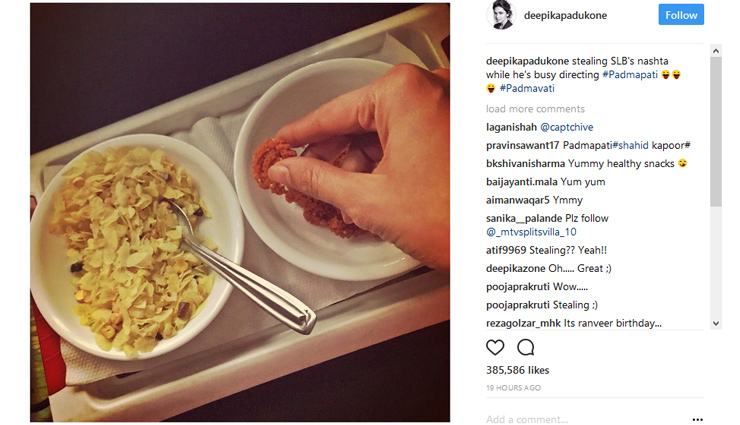Screen dimensions: 740x425
Task: Open deepikapadukone profile avatar picture
Action: (500, 15)
